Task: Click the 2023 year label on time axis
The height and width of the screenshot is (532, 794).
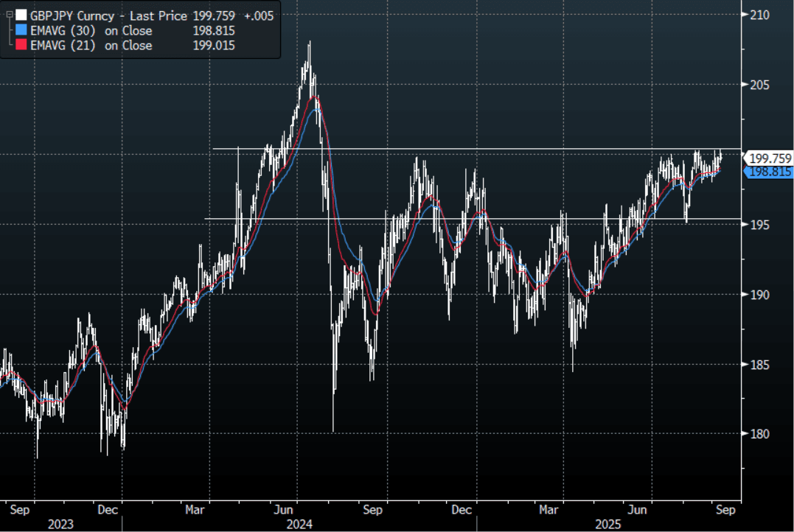Action: pyautogui.click(x=61, y=524)
